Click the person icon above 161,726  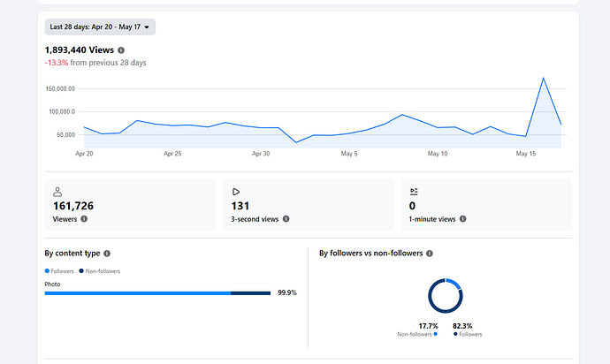click(57, 192)
